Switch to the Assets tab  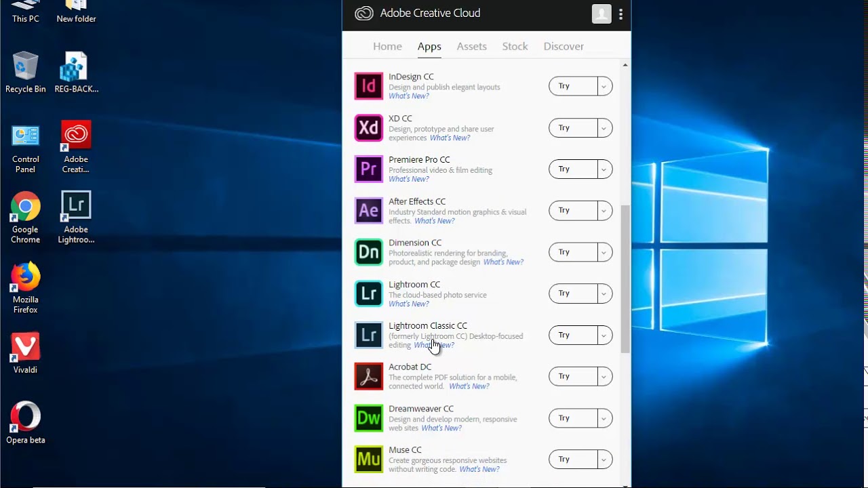pyautogui.click(x=471, y=46)
